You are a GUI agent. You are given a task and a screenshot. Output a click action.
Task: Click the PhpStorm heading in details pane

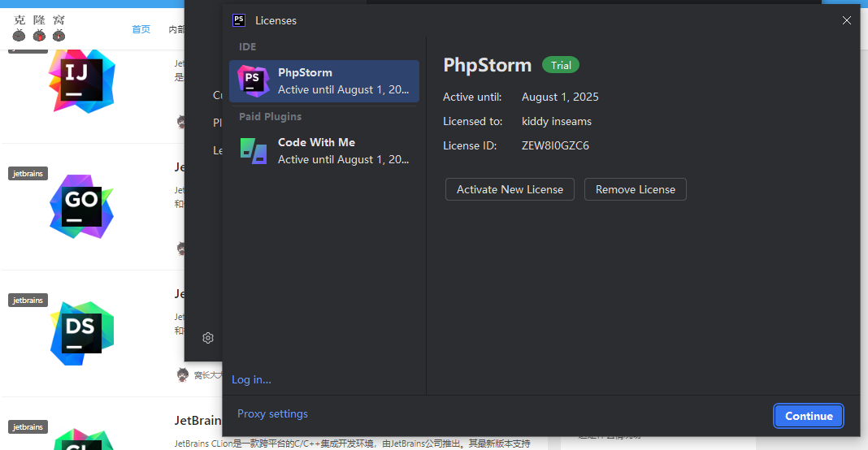click(x=487, y=65)
